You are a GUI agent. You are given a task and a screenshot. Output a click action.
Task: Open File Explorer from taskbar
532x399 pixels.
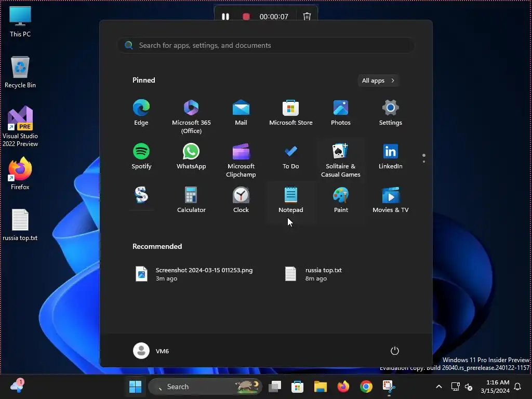320,387
